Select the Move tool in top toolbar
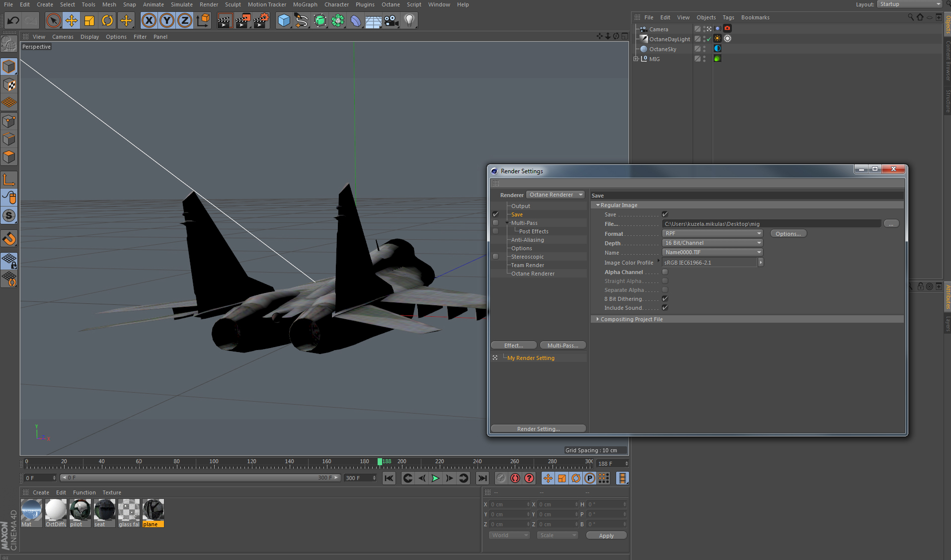The height and width of the screenshot is (560, 951). pyautogui.click(x=71, y=21)
